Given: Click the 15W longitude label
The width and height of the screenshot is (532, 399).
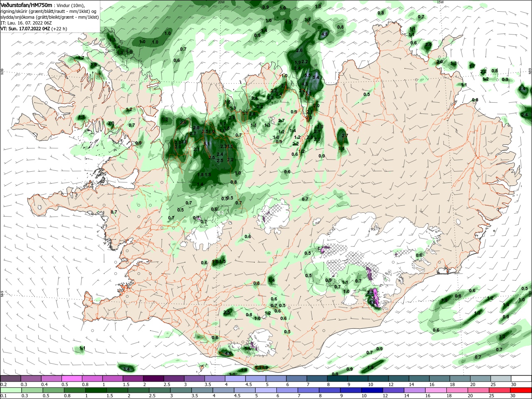Looking at the screenshot, I should [440, 2].
